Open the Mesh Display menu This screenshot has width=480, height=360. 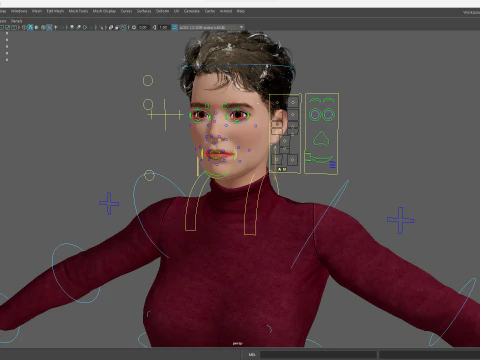104,11
